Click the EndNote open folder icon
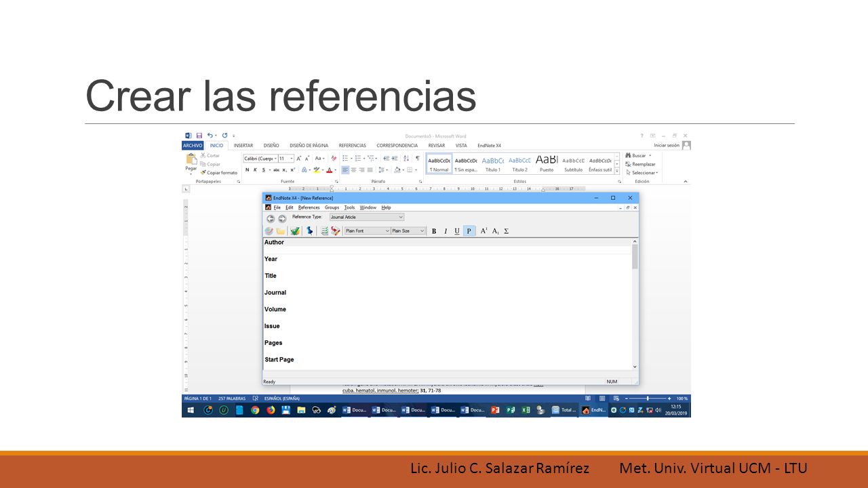 (281, 231)
